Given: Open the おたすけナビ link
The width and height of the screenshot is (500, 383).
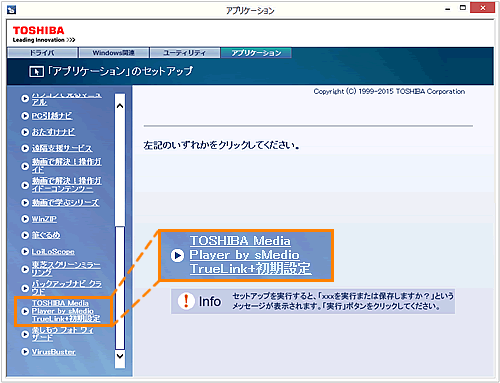Looking at the screenshot, I should tap(53, 132).
